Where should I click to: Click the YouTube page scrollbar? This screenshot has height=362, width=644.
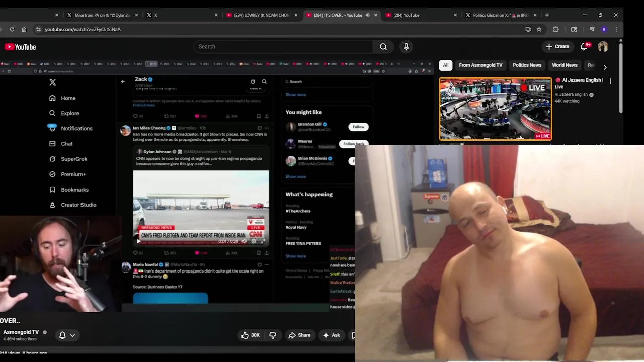[x=620, y=78]
